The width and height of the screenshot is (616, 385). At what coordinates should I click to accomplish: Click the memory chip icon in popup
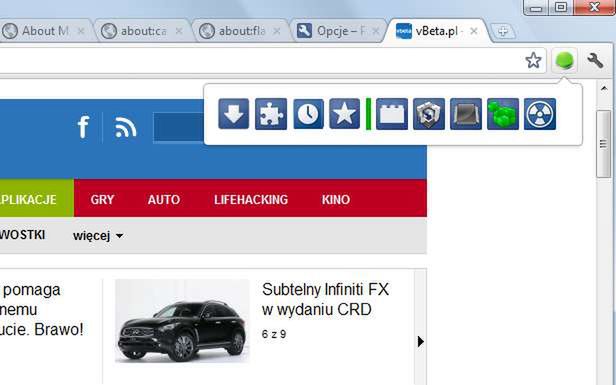pos(466,114)
